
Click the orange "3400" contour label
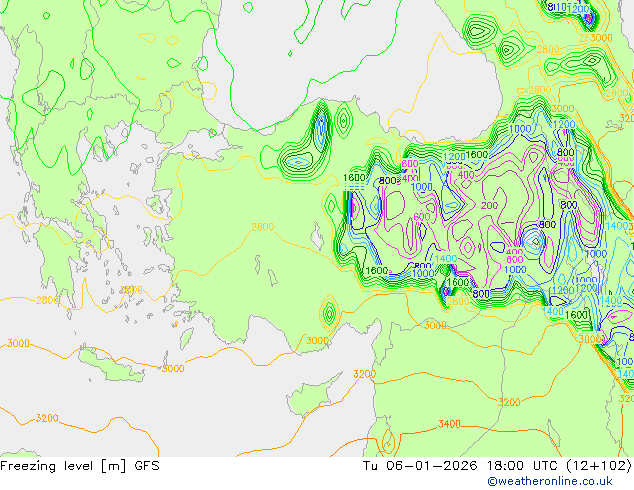coord(449,424)
